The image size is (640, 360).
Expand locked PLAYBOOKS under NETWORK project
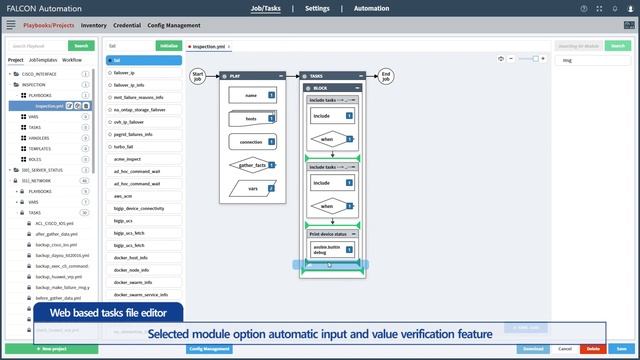17,191
